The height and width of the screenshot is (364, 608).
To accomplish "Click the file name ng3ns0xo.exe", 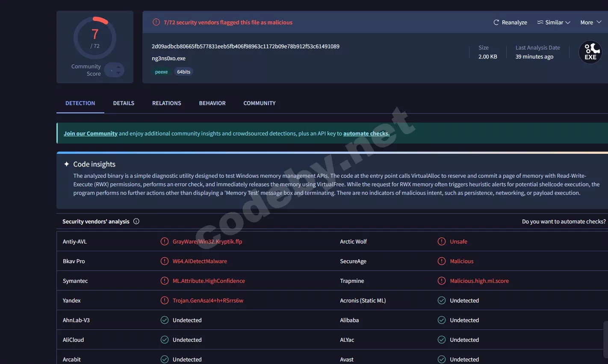I will 168,58.
